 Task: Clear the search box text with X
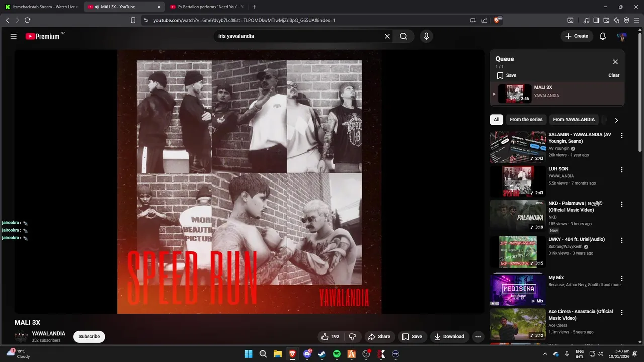pyautogui.click(x=387, y=36)
